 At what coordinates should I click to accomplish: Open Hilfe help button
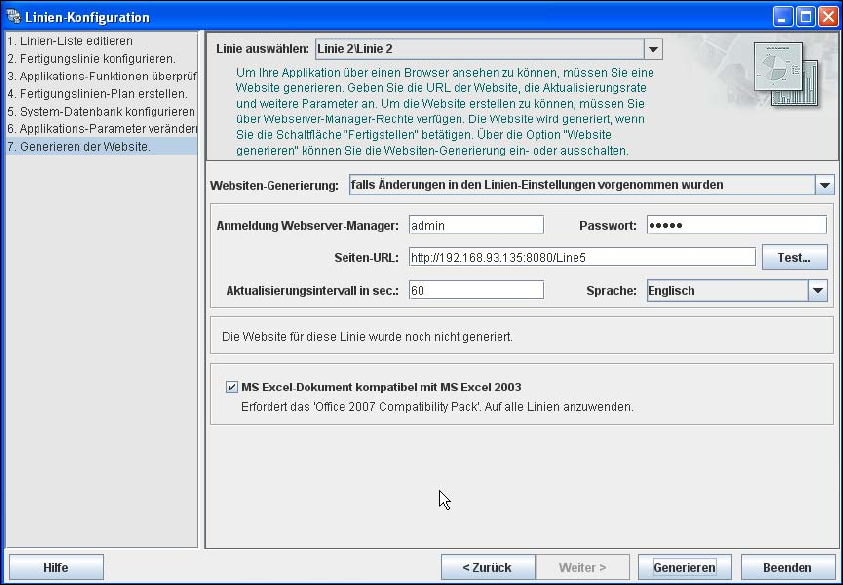pyautogui.click(x=56, y=568)
